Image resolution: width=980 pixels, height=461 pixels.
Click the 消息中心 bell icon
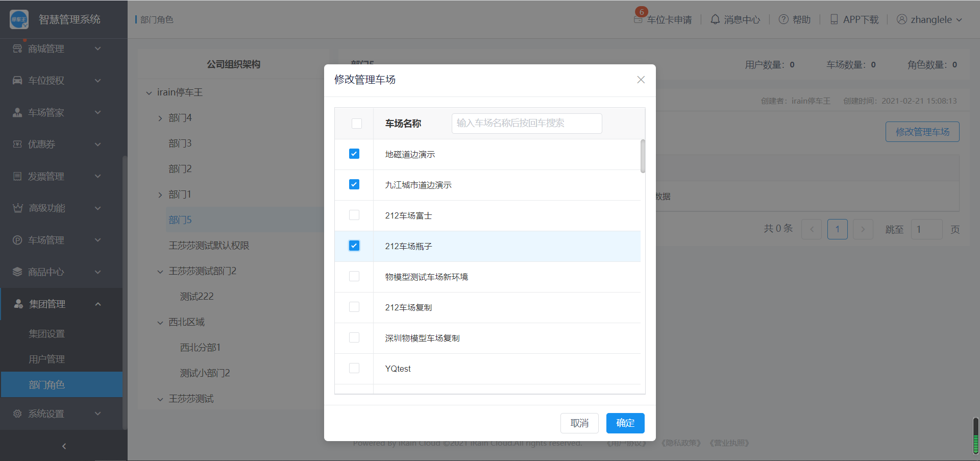pyautogui.click(x=715, y=19)
